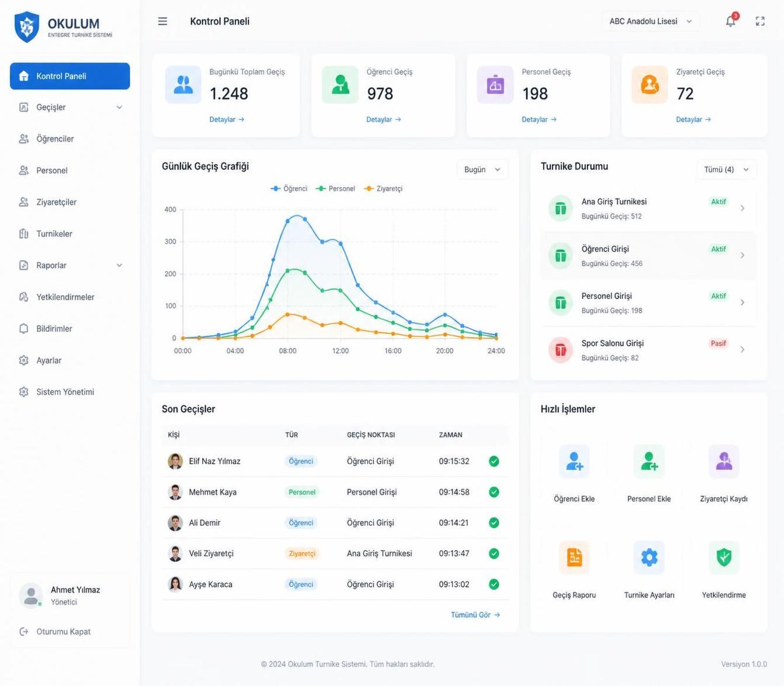The height and width of the screenshot is (686, 784).
Task: Open the Turnikeler sidebar item
Action: coord(70,233)
